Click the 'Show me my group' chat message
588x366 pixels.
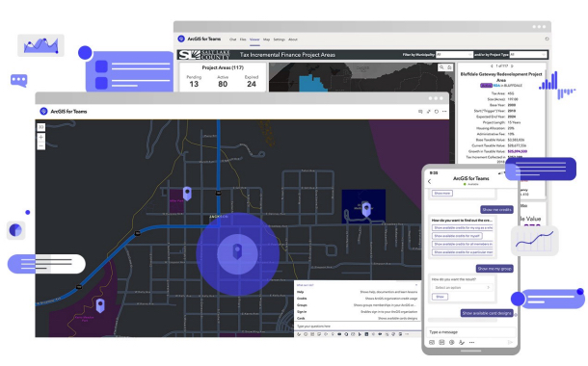(494, 269)
